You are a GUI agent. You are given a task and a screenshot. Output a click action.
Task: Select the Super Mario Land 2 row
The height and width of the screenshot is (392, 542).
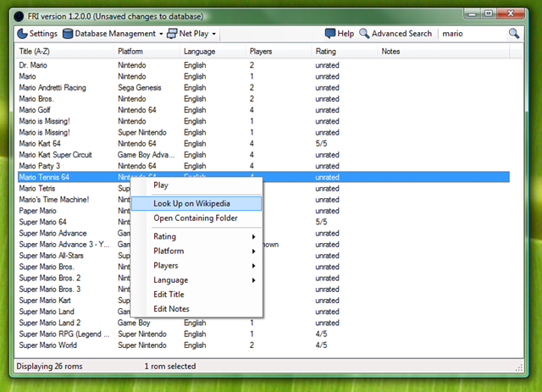(263, 323)
